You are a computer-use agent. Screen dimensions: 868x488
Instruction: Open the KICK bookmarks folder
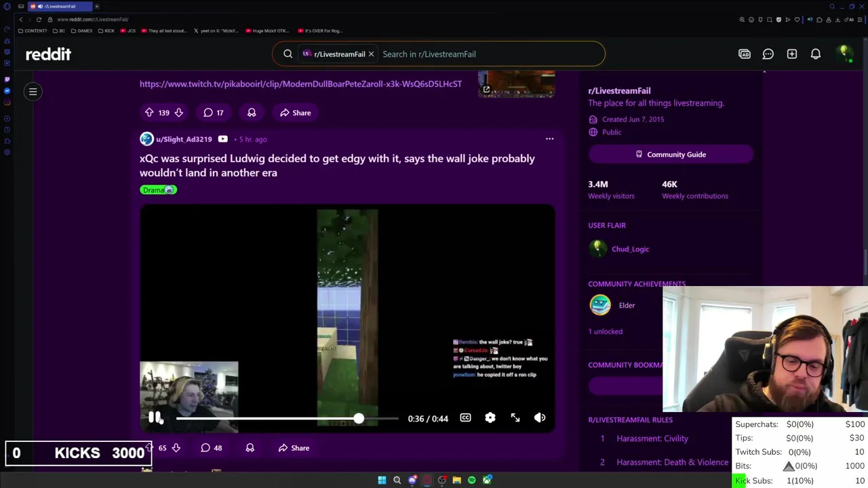[106, 30]
